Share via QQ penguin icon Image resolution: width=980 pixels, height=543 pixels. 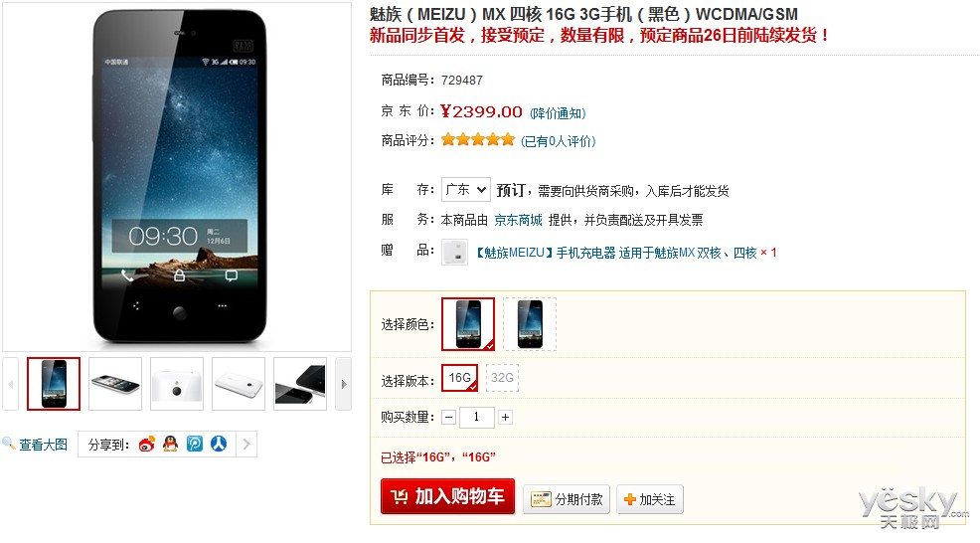tap(171, 445)
